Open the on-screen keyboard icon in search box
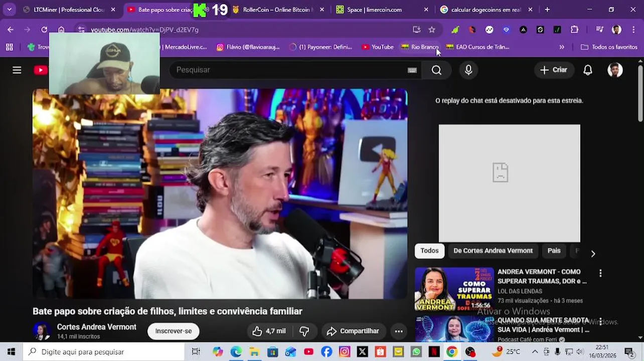 click(x=412, y=70)
